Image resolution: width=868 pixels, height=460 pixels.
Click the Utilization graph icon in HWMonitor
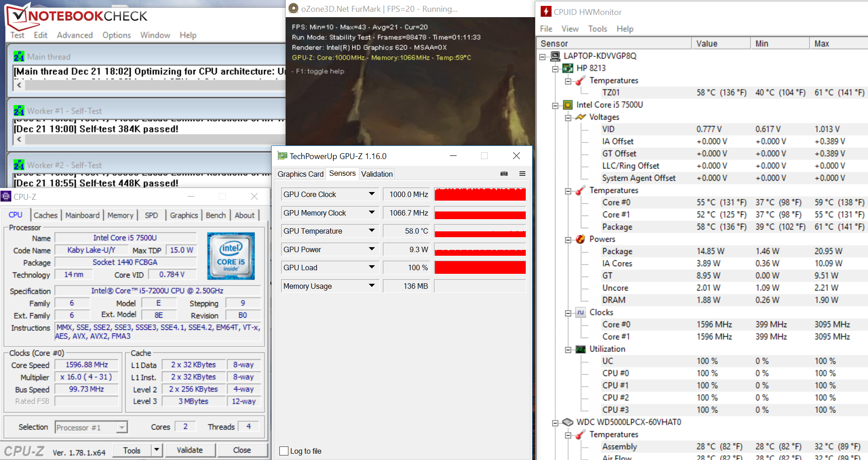click(x=580, y=349)
